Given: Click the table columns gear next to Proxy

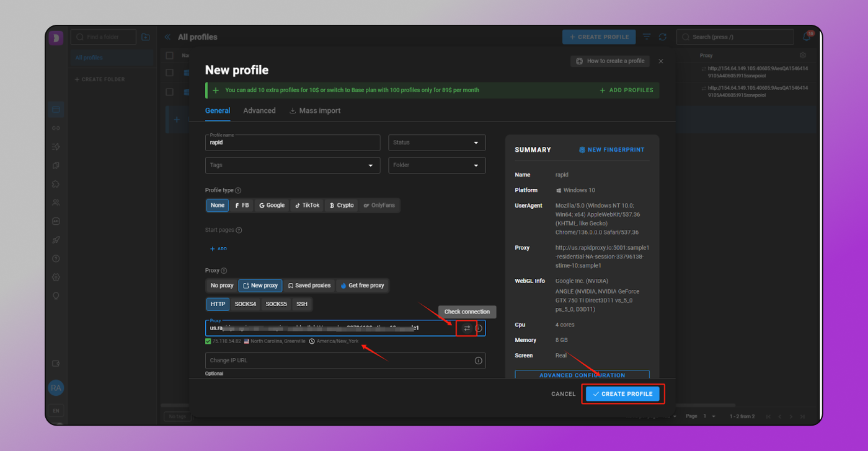Looking at the screenshot, I should tap(803, 56).
